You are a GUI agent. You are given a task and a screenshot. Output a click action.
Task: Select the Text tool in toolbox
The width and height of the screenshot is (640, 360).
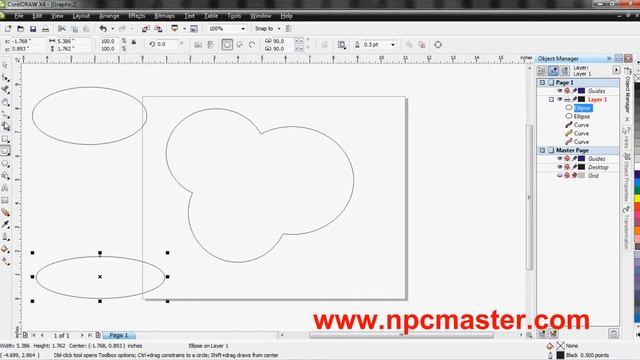[5, 188]
